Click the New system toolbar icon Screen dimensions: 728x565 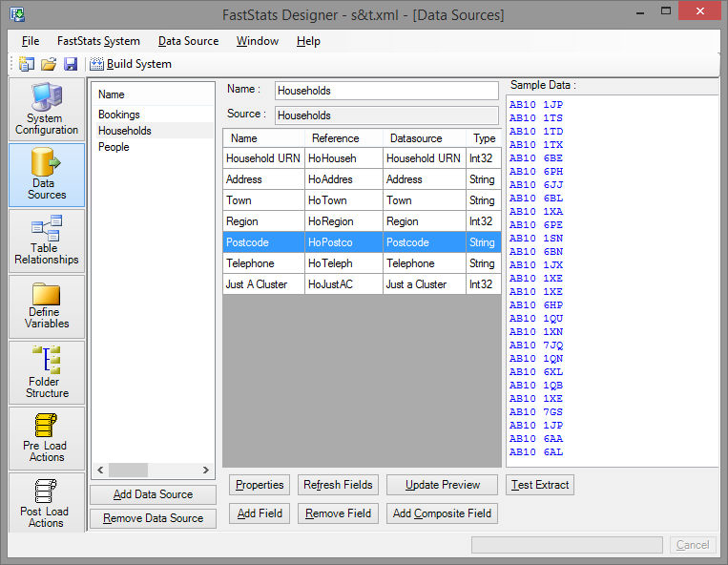[27, 64]
